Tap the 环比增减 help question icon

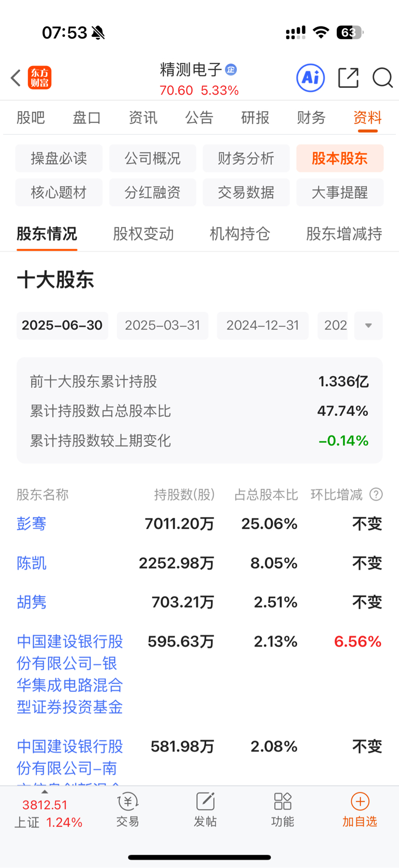coord(376,494)
